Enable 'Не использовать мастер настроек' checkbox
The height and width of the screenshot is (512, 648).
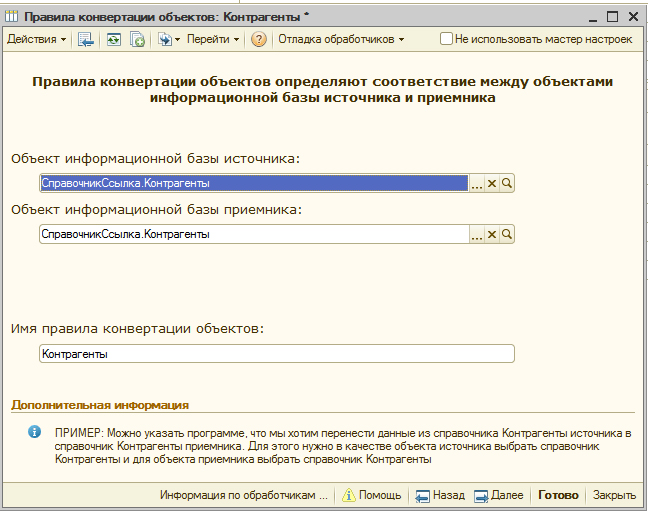pyautogui.click(x=446, y=40)
